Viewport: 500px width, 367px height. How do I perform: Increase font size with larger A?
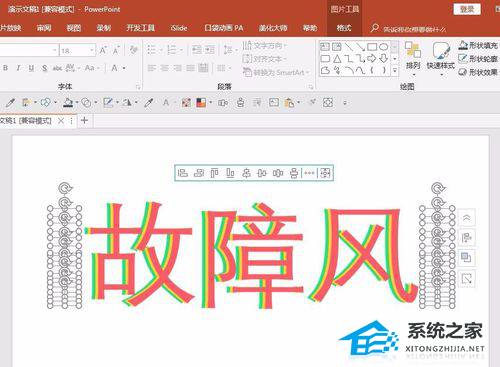click(103, 50)
